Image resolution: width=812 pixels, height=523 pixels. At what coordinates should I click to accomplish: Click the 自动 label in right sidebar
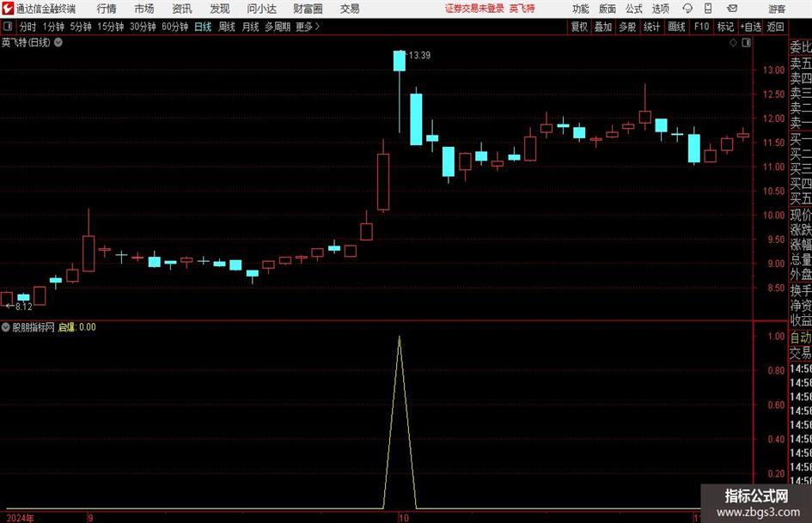coord(801,338)
